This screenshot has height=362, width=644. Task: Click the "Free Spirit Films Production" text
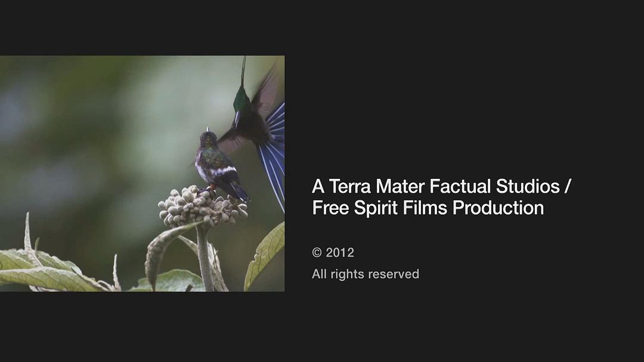coord(428,208)
